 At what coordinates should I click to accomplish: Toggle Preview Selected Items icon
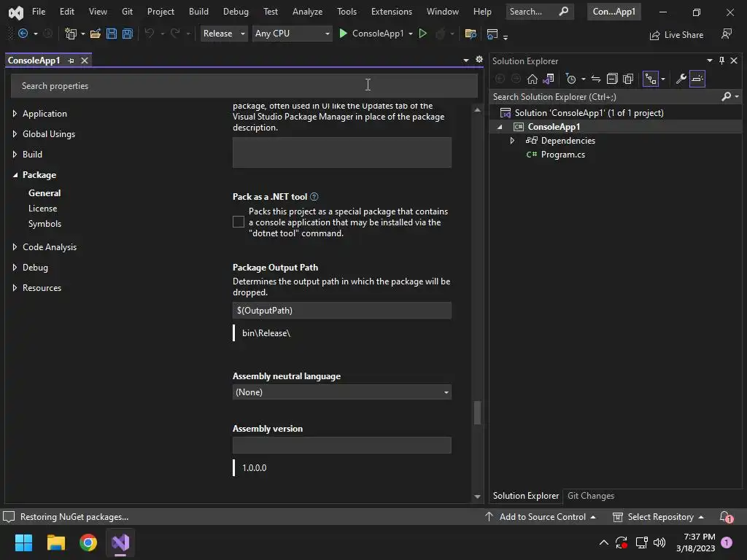click(697, 79)
